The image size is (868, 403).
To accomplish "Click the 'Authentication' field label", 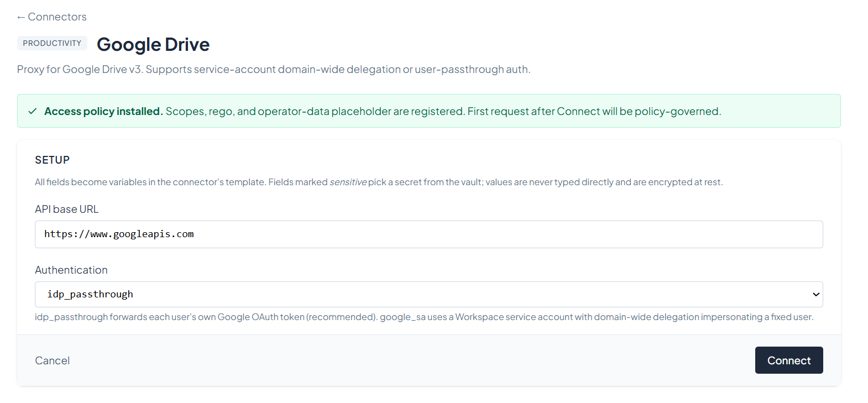I will [71, 270].
